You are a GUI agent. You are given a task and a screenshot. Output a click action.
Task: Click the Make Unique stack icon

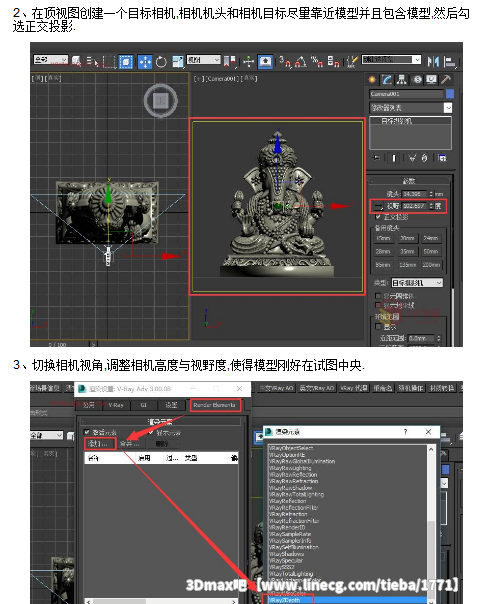[412, 158]
